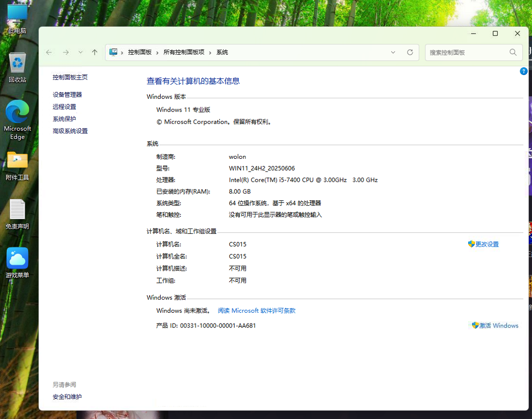This screenshot has height=419, width=532.
Task: Click 激活 Windows link
Action: click(x=499, y=326)
